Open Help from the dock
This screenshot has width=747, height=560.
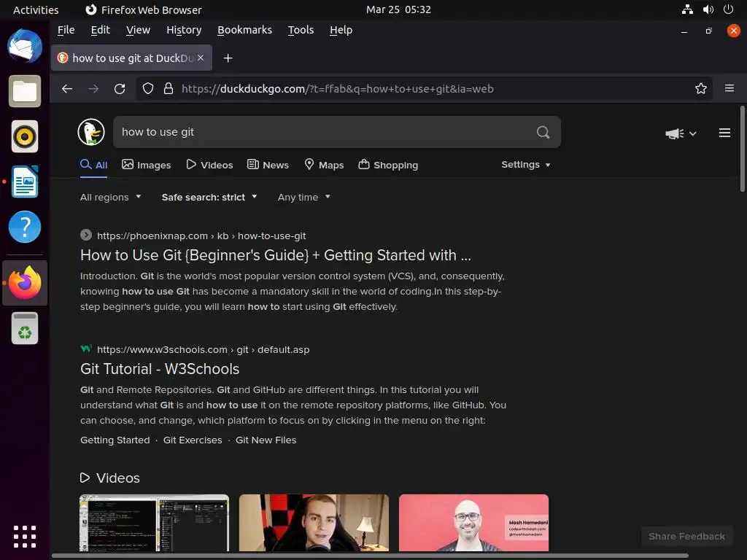(25, 227)
